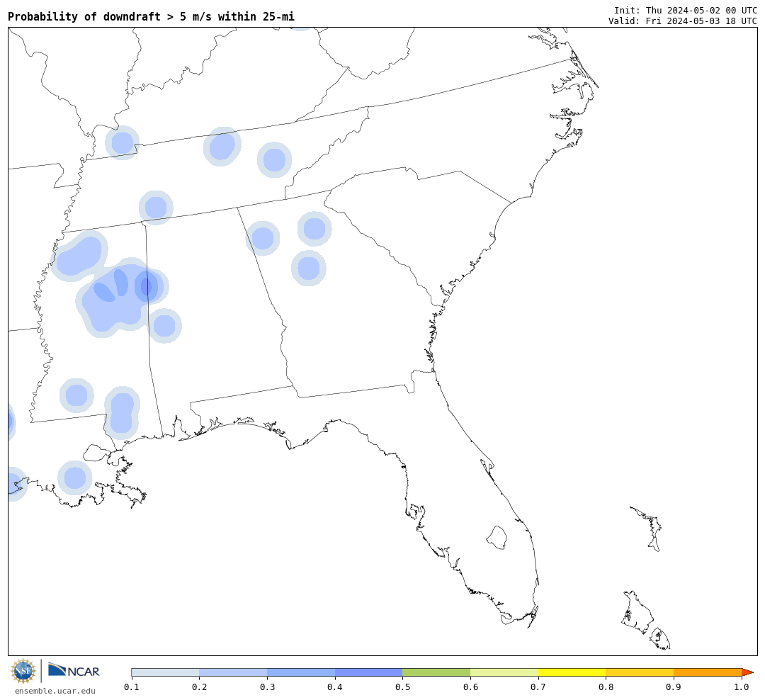The image size is (765, 700).
Task: Click the '0.1' colorbar tick label
Action: tap(131, 687)
